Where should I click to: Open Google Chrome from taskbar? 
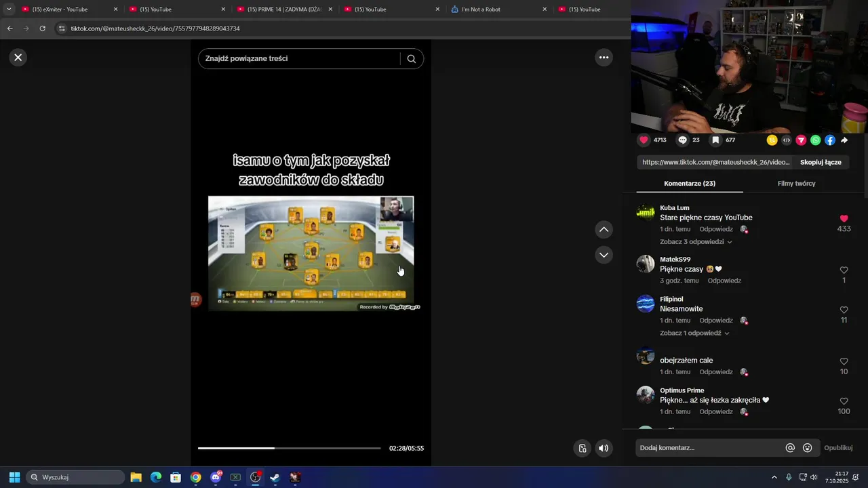point(195,477)
